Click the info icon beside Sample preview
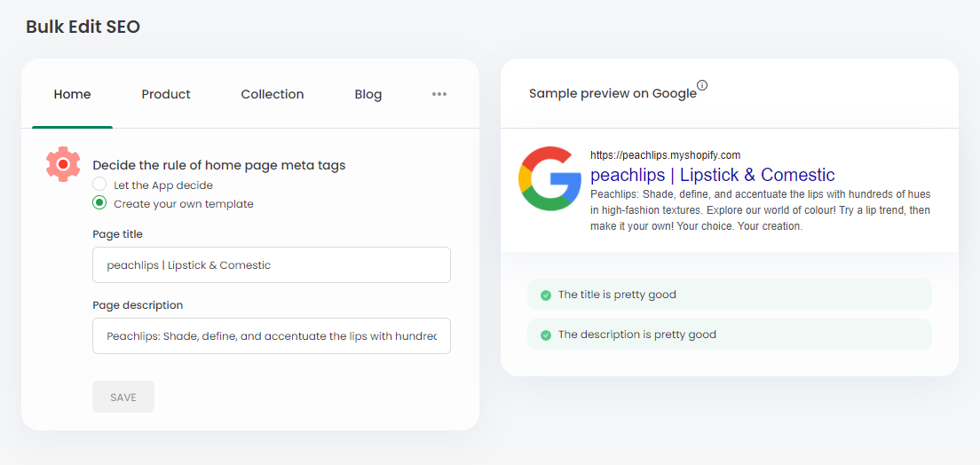 click(x=702, y=85)
